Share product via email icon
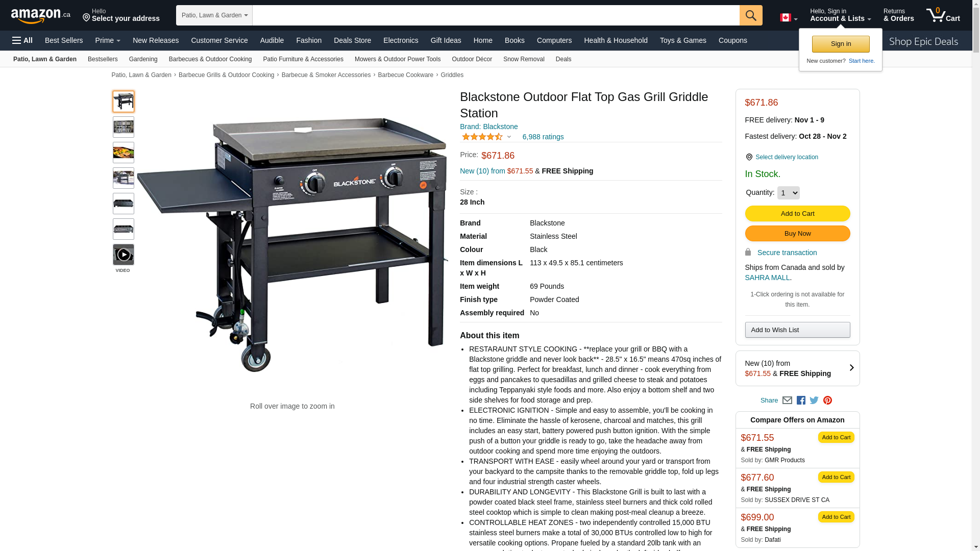 pyautogui.click(x=787, y=400)
